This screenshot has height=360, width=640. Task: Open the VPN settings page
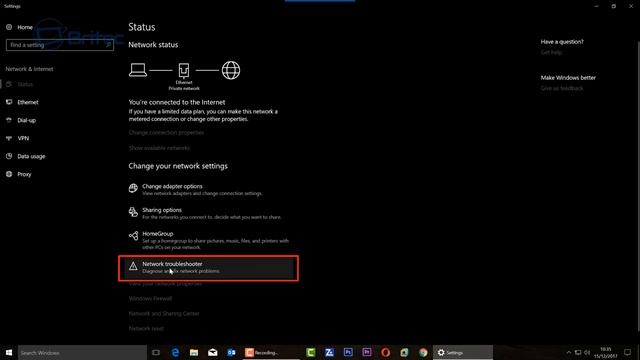point(23,138)
